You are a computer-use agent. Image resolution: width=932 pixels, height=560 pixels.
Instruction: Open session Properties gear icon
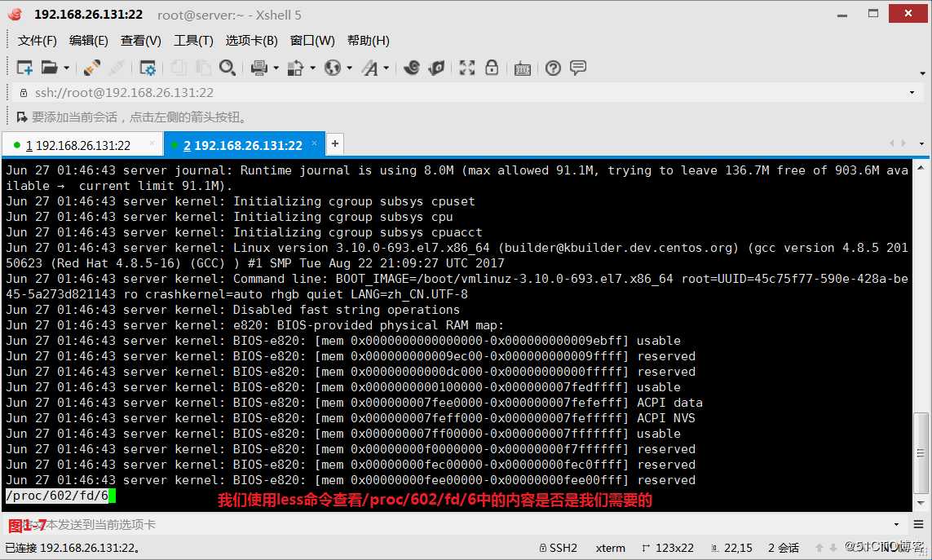147,68
